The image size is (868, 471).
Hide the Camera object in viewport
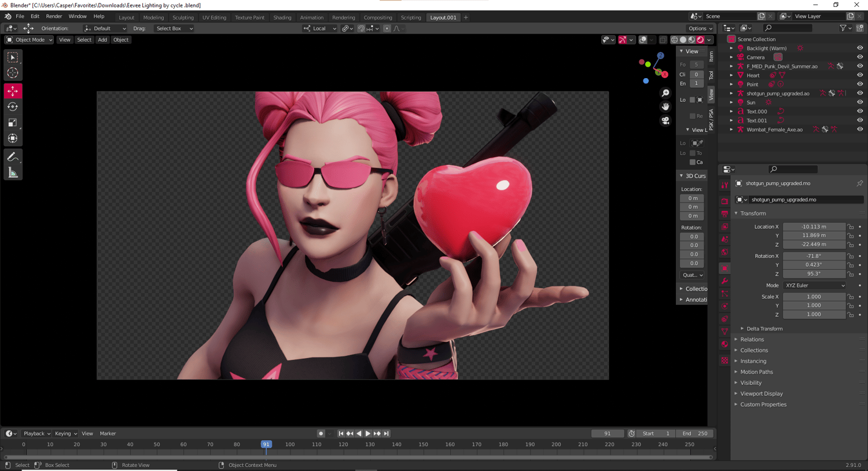point(859,57)
